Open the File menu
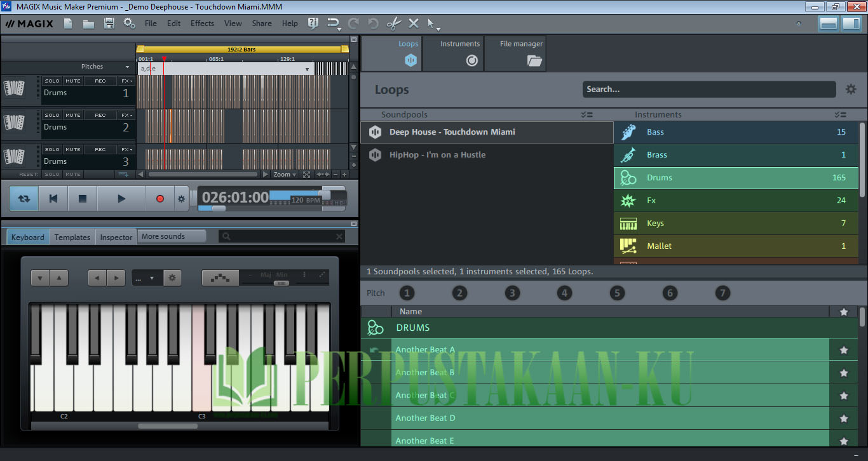Image resolution: width=868 pixels, height=461 pixels. click(151, 23)
